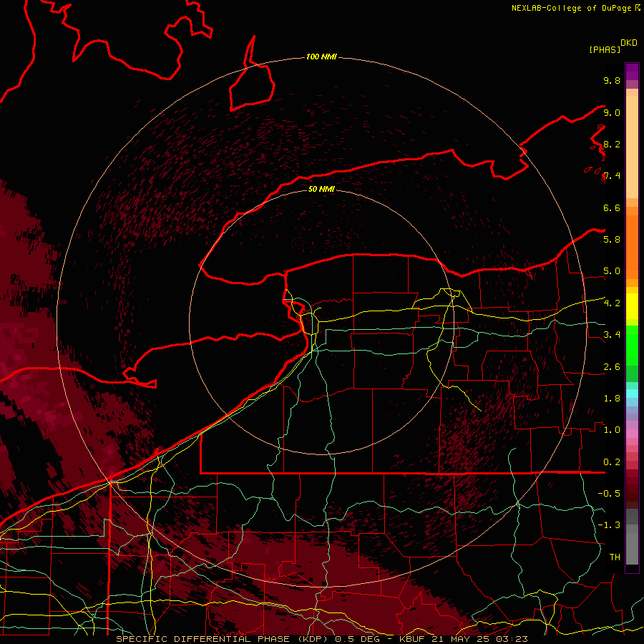This screenshot has height=644, width=644.
Task: Click the 9.8 value on color scale
Action: 612,80
